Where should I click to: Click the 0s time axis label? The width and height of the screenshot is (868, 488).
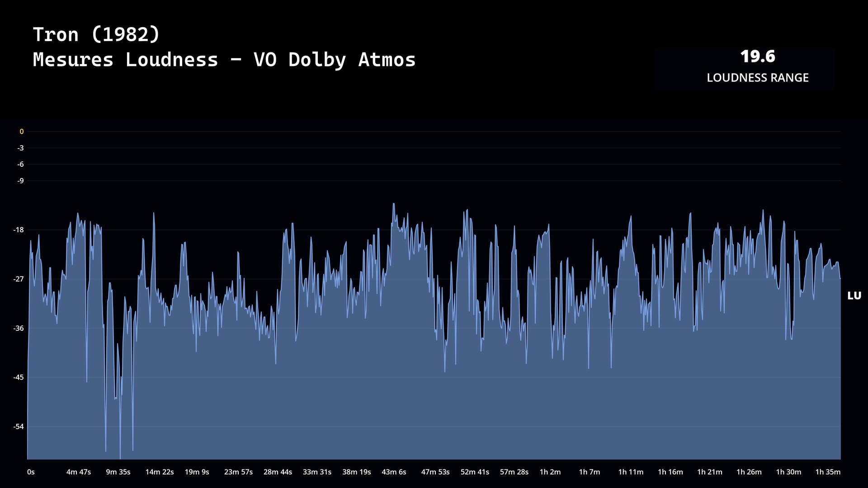click(x=31, y=472)
